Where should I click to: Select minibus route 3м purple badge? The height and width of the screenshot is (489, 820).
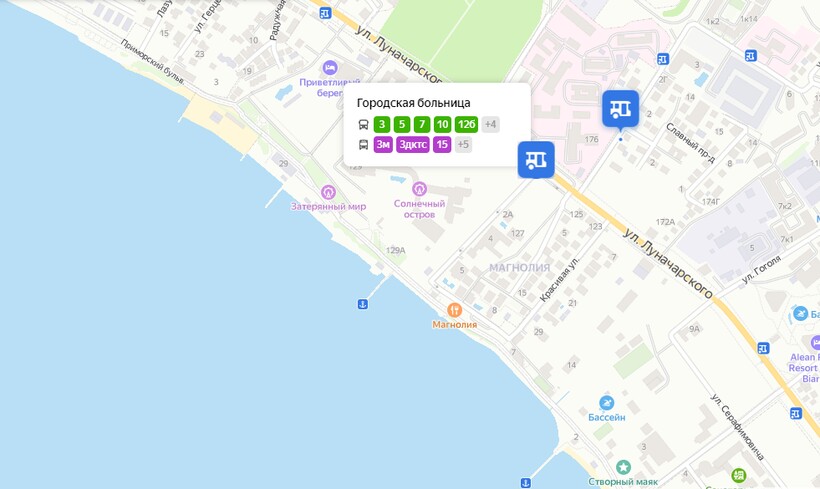click(x=383, y=144)
